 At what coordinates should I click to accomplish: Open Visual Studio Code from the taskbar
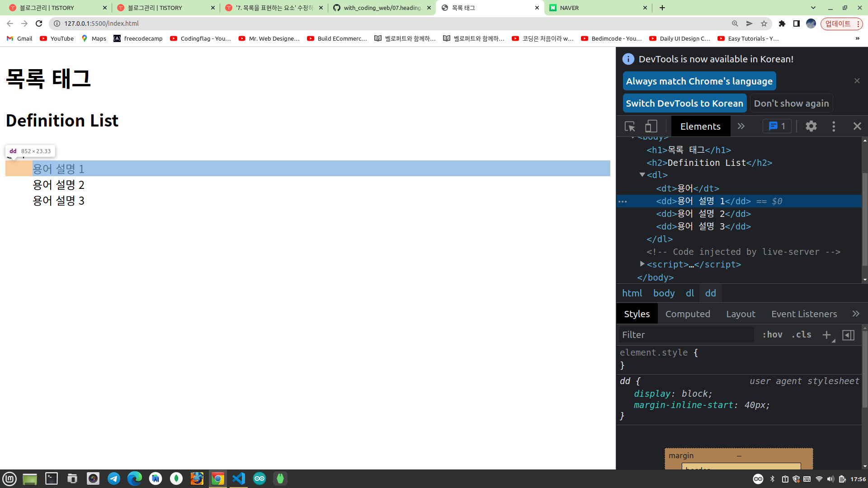point(238,479)
